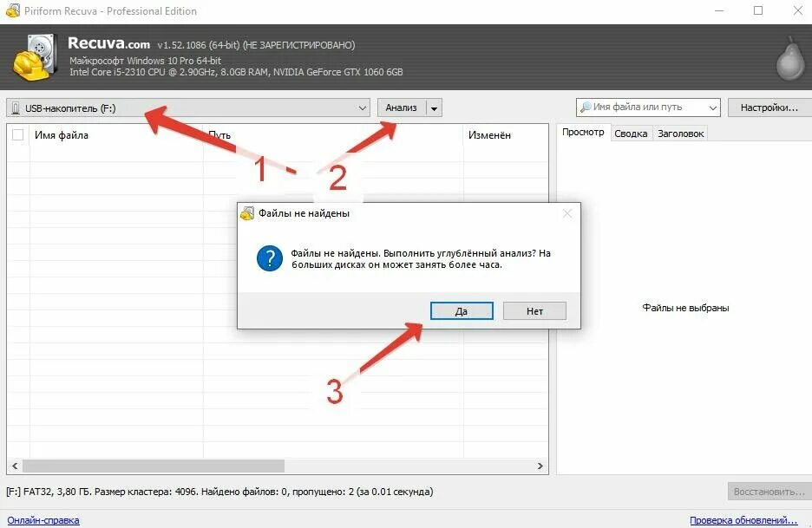Click the FAT32 status bar text
Image resolution: width=812 pixels, height=528 pixels.
(219, 492)
